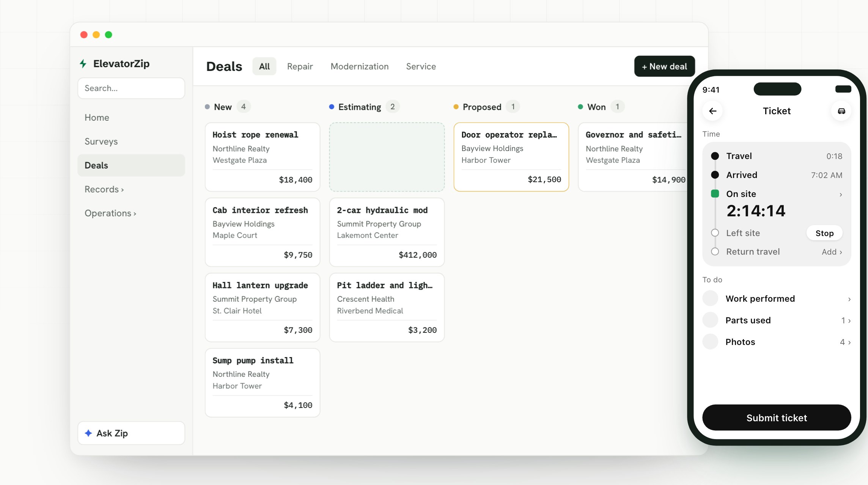
Task: Click the Arrived 7:02 AM time
Action: [826, 175]
